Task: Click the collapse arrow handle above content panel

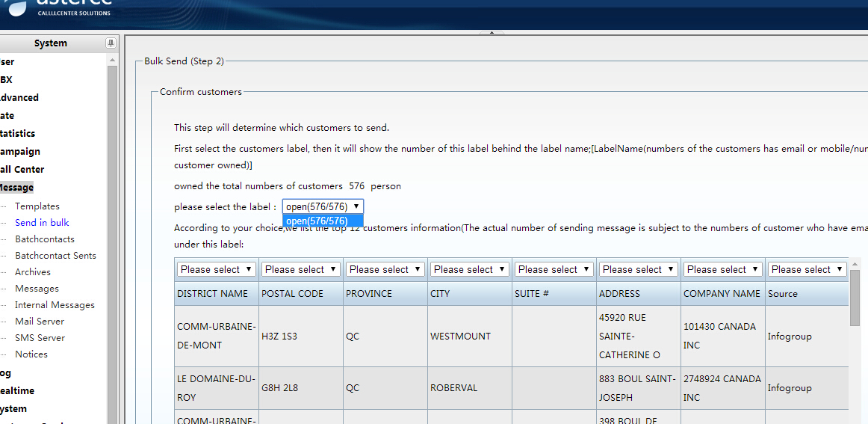Action: [492, 33]
